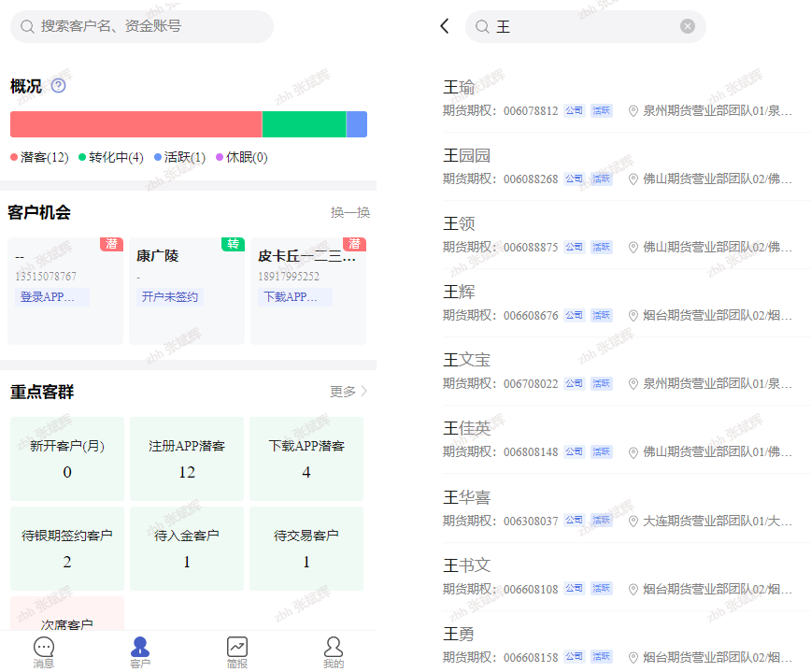The image size is (811, 672).
Task: Select customer 王领 in results
Action: click(x=626, y=235)
